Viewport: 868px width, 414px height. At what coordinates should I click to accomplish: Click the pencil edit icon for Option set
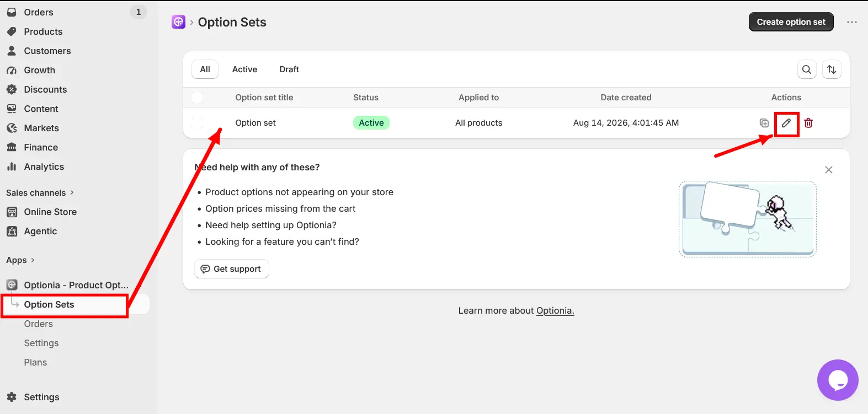[x=786, y=123]
